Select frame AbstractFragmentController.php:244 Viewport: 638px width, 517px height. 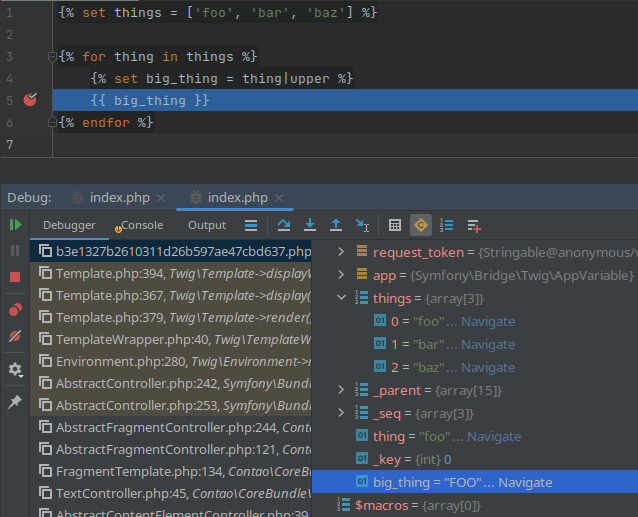click(170, 427)
